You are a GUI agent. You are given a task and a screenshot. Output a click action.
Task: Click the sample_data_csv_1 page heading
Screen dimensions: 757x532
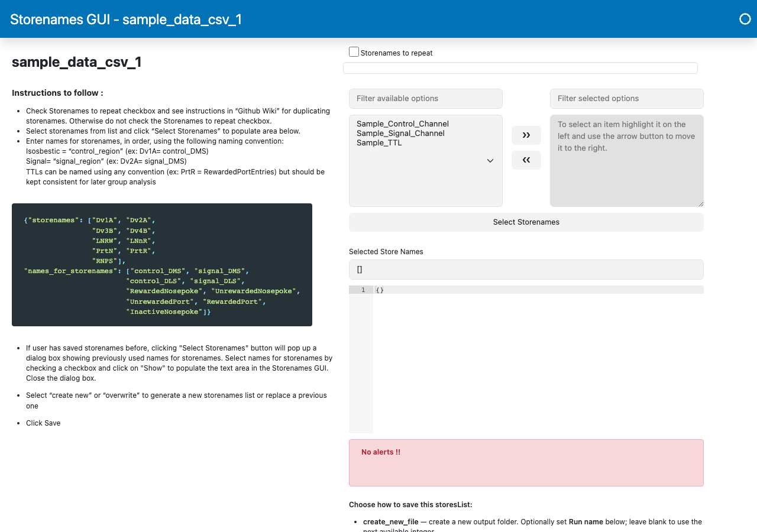[76, 62]
